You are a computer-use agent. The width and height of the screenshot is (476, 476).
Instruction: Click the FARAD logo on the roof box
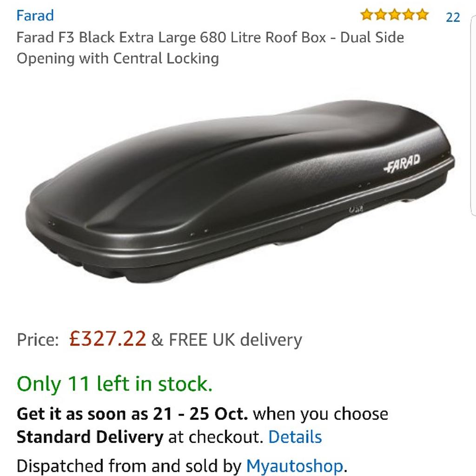coord(402,163)
